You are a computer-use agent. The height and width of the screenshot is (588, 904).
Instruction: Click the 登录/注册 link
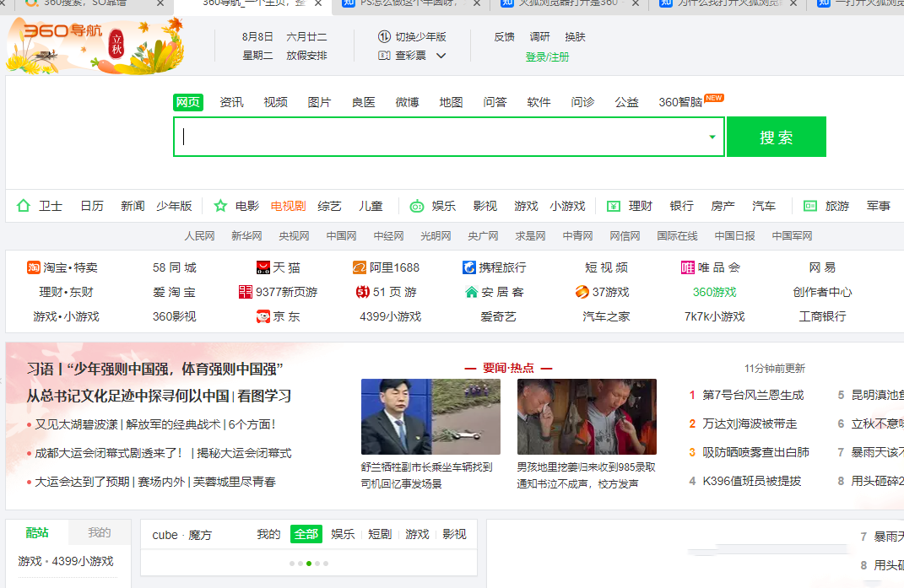click(x=547, y=57)
